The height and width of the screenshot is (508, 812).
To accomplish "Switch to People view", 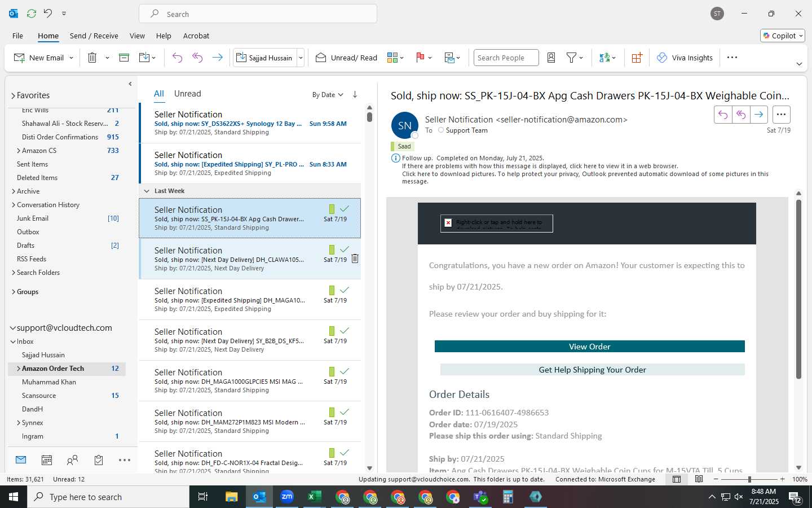I will click(72, 460).
